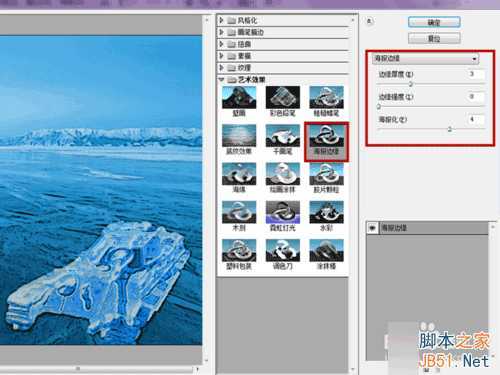The image size is (500, 375).
Task: Expand the 素描 filter folder arrow
Action: (221, 56)
